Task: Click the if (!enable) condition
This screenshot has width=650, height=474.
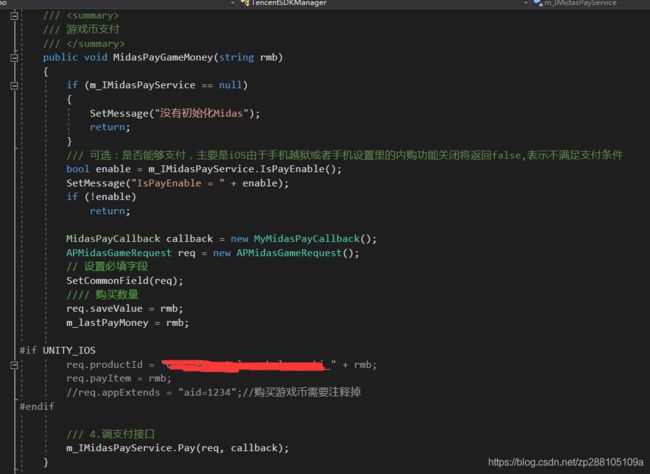Action: pyautogui.click(x=97, y=197)
